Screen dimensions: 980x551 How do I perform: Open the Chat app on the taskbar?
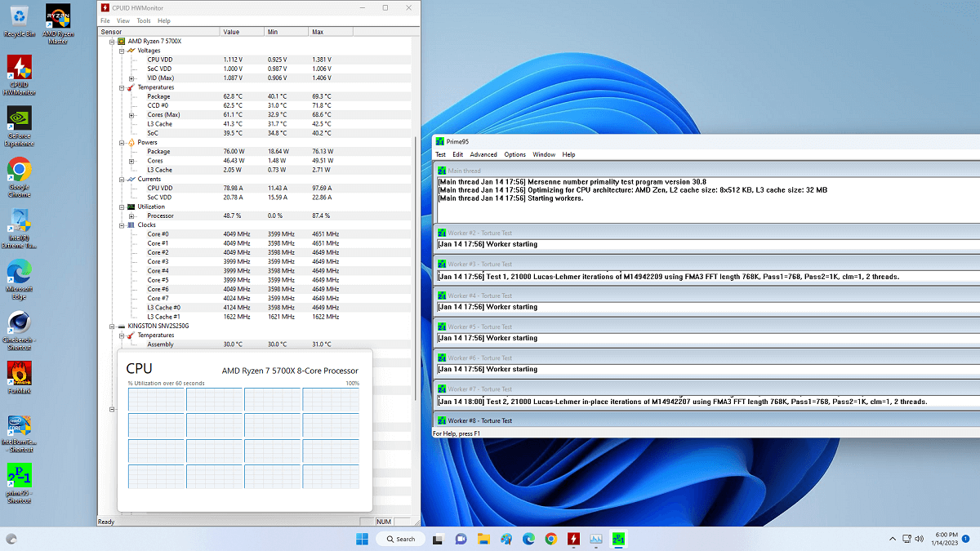click(461, 539)
